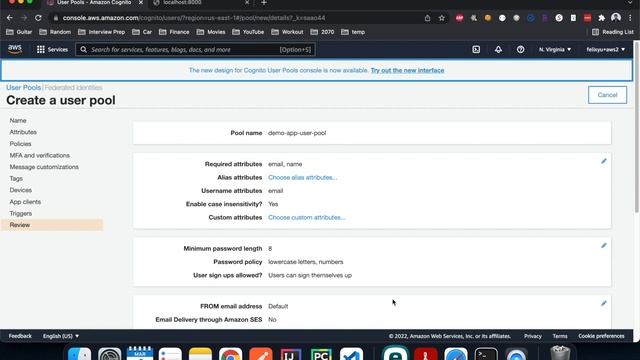Viewport: 640px width, 360px height.
Task: Open the Reading List
Action: (x=613, y=32)
